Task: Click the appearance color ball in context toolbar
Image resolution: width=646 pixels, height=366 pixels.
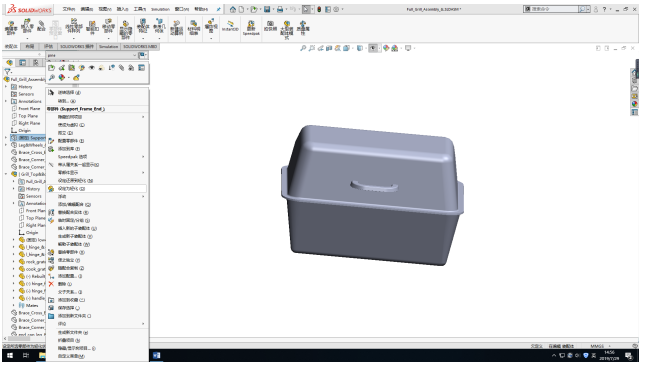Action: 62,77
